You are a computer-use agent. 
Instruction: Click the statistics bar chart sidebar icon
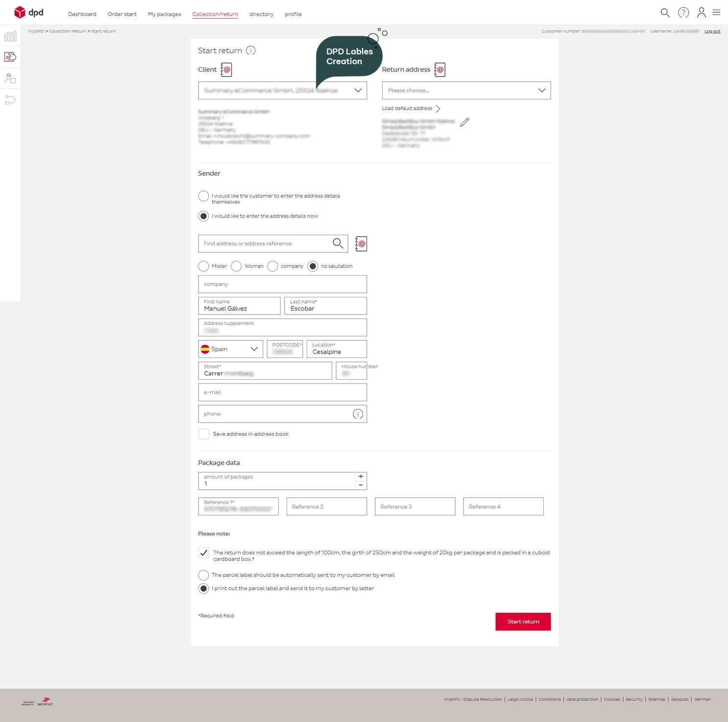click(x=10, y=36)
